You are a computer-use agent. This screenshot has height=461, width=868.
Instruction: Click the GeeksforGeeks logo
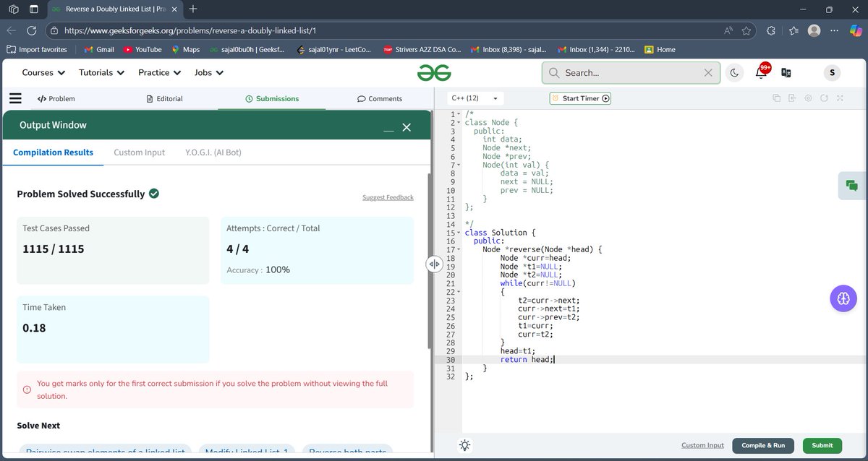click(x=434, y=72)
